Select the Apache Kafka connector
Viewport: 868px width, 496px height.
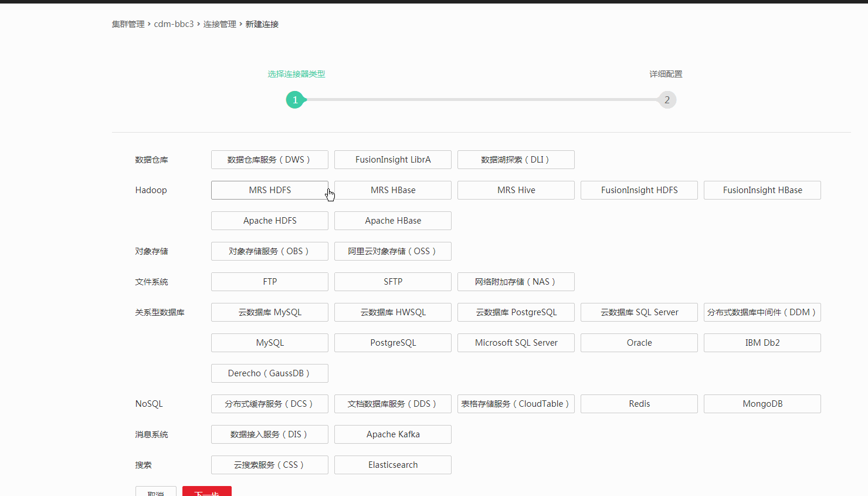tap(393, 434)
